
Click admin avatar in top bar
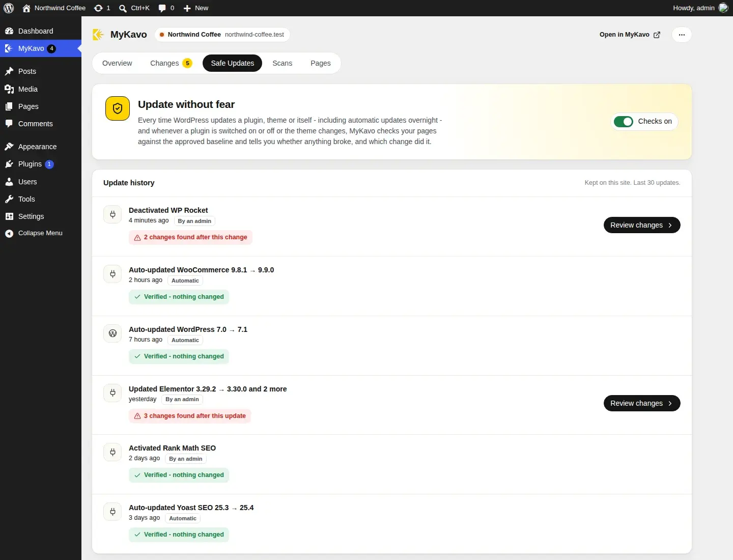(723, 8)
